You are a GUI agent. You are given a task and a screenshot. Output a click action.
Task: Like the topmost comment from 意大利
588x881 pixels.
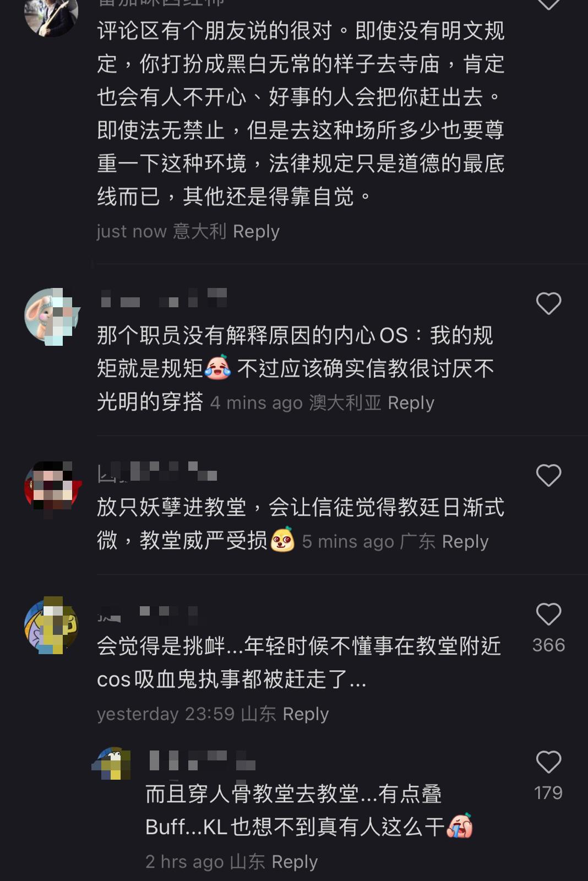click(x=548, y=4)
